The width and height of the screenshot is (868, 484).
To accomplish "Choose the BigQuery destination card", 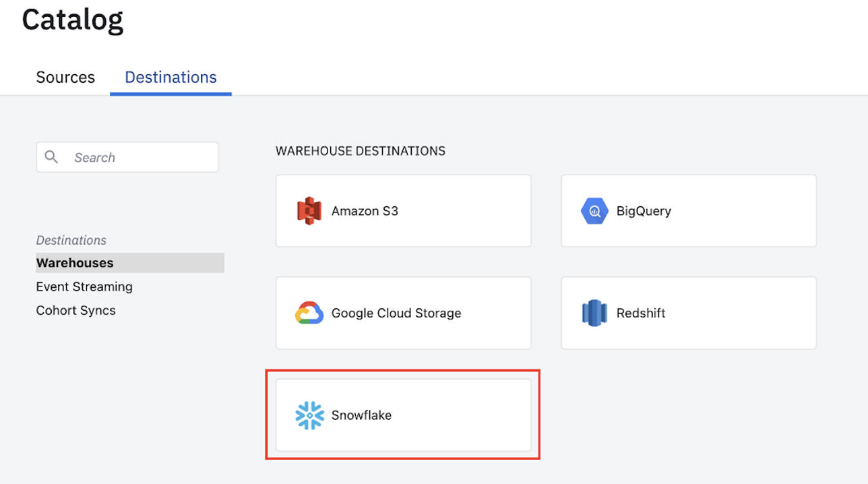I will coord(689,211).
